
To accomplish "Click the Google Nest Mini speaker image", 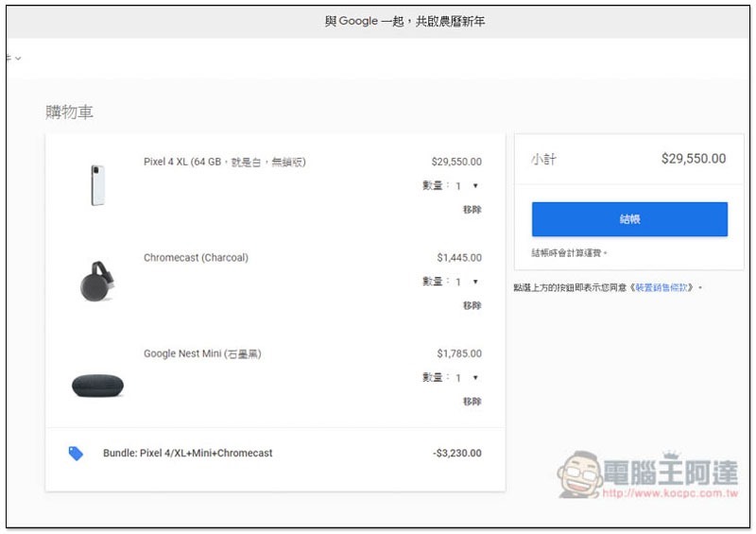I will [97, 384].
